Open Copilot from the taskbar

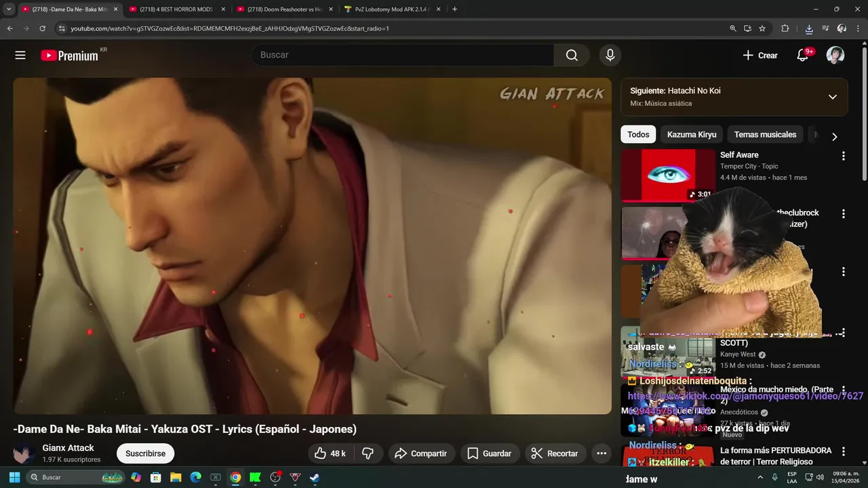136,477
